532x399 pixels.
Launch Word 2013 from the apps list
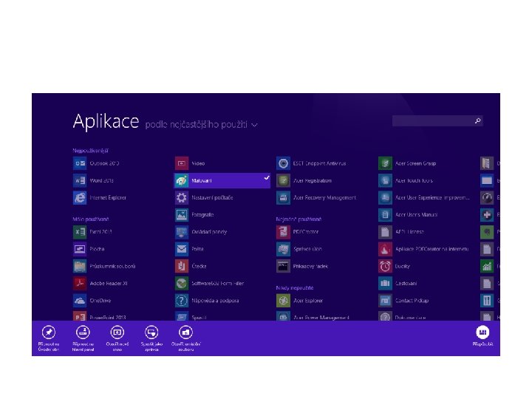point(80,180)
